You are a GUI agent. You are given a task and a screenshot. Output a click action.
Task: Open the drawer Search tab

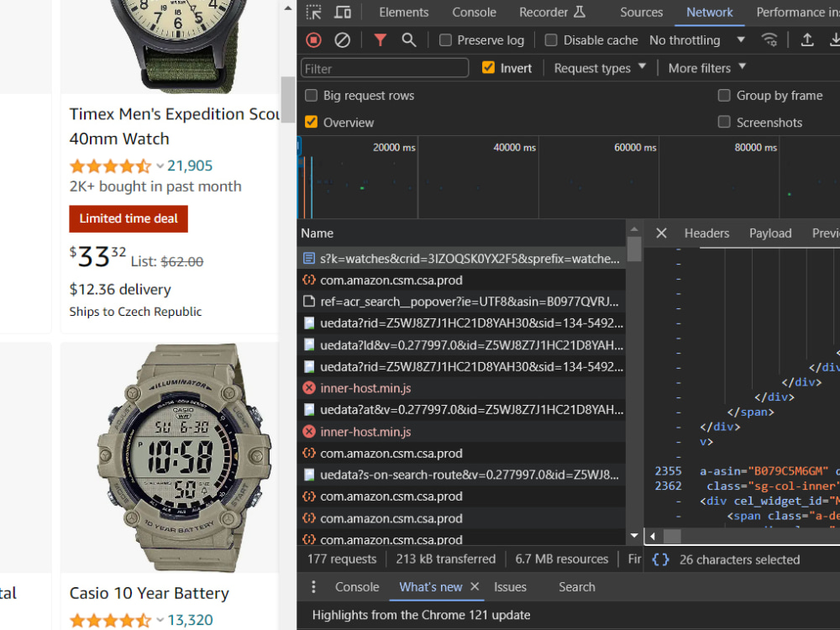[576, 587]
